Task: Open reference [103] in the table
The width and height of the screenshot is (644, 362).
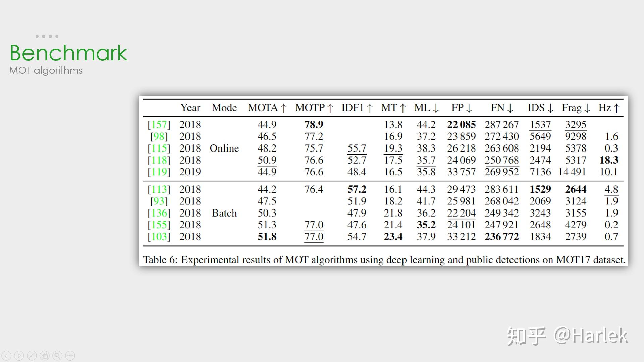Action: tap(159, 237)
